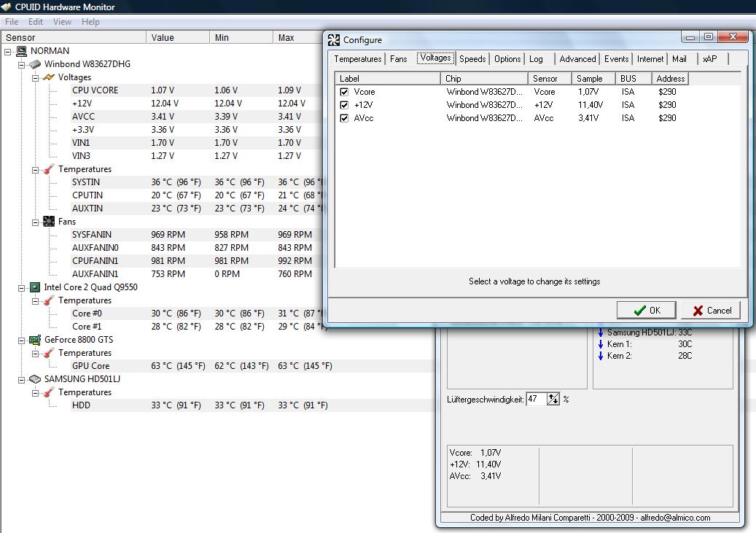Click the Winbond W83627DHG chip icon
Screen dimensions: 756x533
[x=35, y=64]
